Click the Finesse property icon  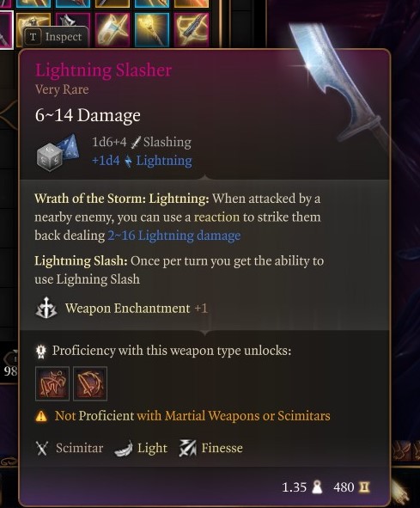188,448
